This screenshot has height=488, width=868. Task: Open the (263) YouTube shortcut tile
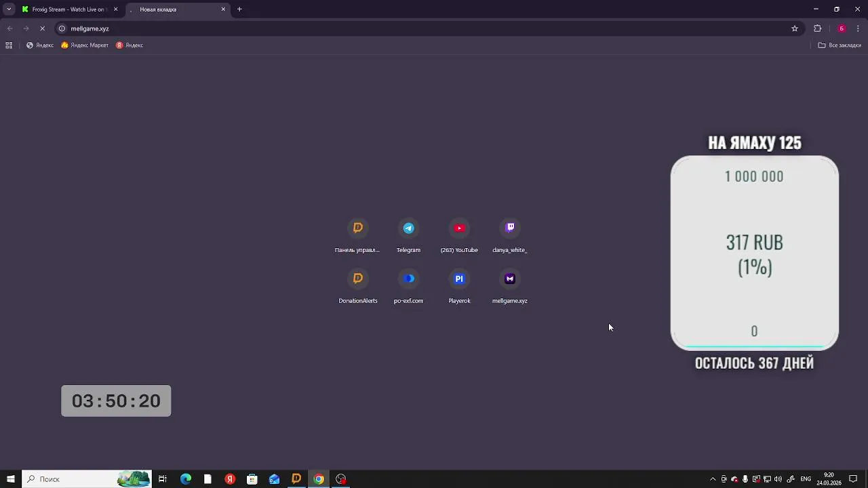pos(459,235)
